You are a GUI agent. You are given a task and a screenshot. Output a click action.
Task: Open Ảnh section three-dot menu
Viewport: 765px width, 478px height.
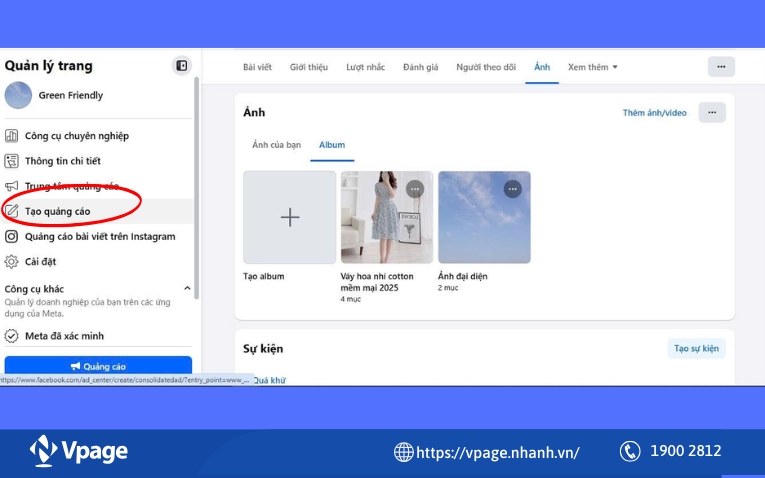click(712, 113)
